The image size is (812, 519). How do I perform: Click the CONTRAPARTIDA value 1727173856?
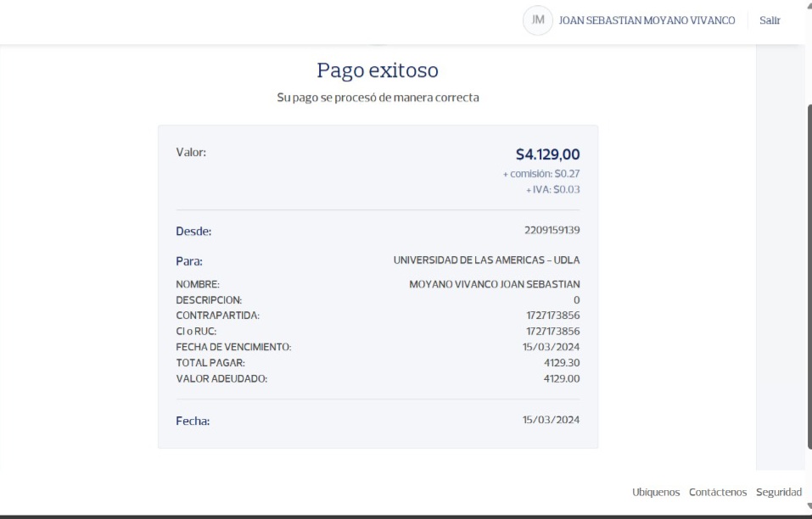(552, 315)
